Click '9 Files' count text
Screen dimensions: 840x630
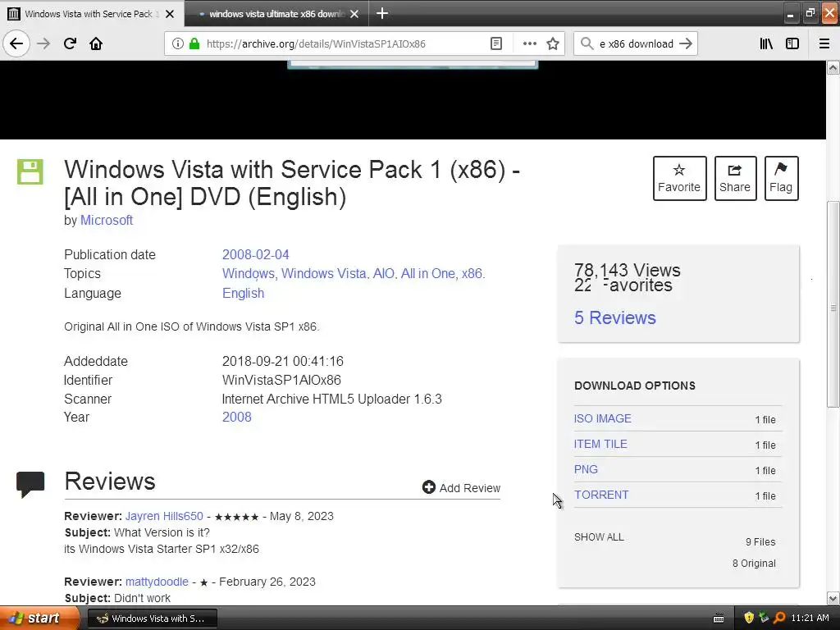point(760,542)
